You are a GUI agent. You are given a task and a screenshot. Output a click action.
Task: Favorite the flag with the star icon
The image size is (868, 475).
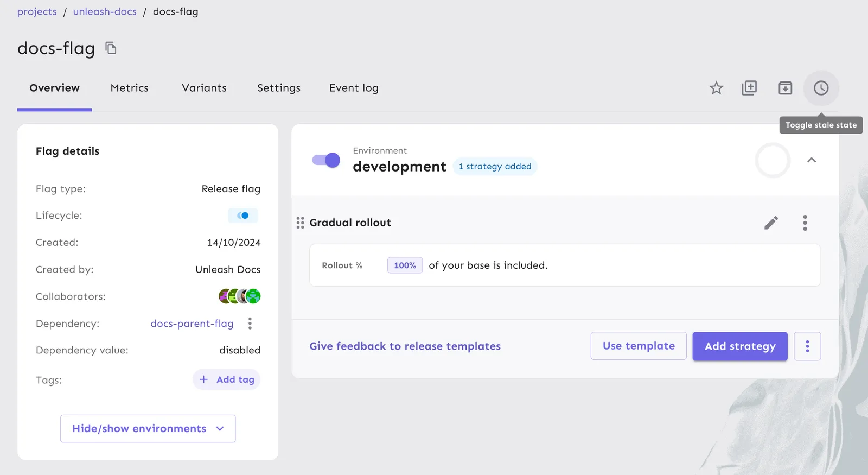click(716, 88)
